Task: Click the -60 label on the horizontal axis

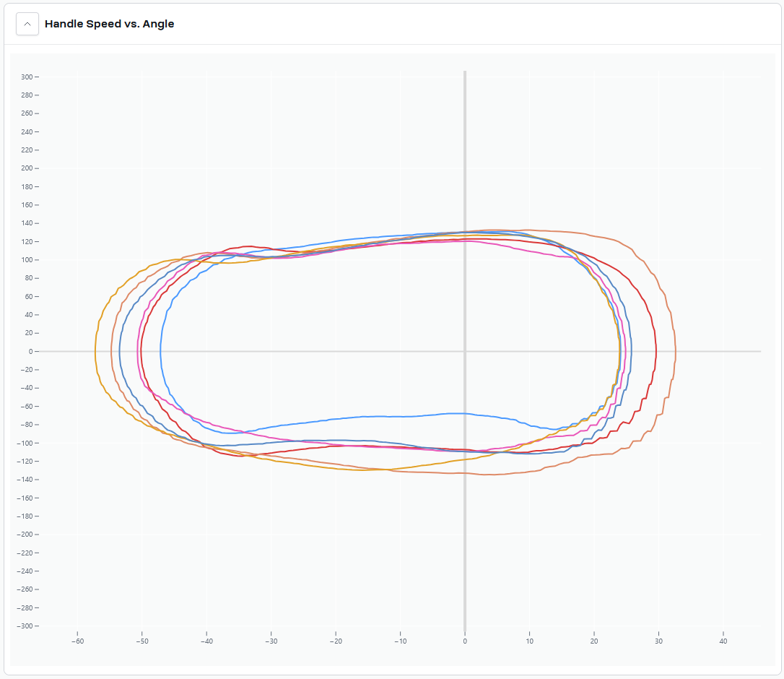Action: point(77,641)
